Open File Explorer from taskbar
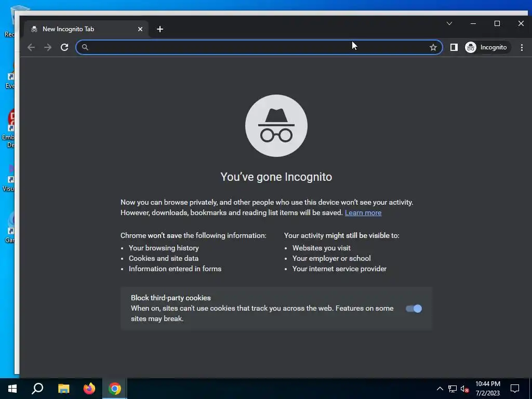Image resolution: width=532 pixels, height=399 pixels. click(x=63, y=389)
